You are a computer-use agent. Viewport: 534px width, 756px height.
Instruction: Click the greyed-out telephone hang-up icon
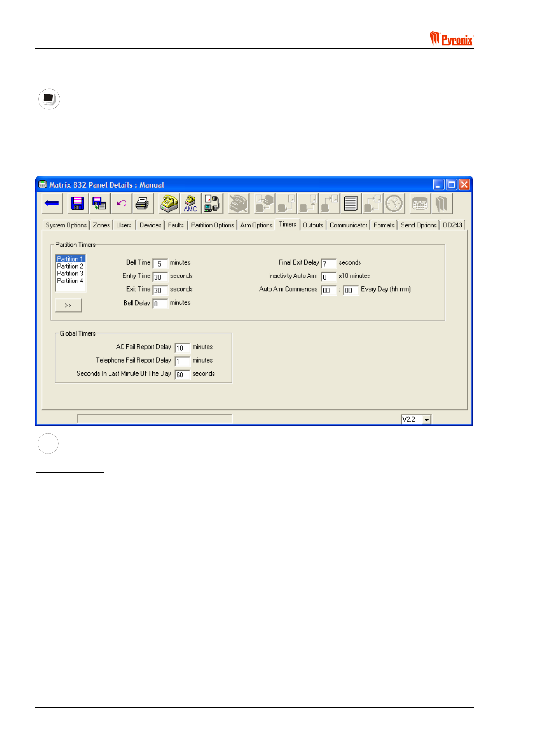click(239, 204)
